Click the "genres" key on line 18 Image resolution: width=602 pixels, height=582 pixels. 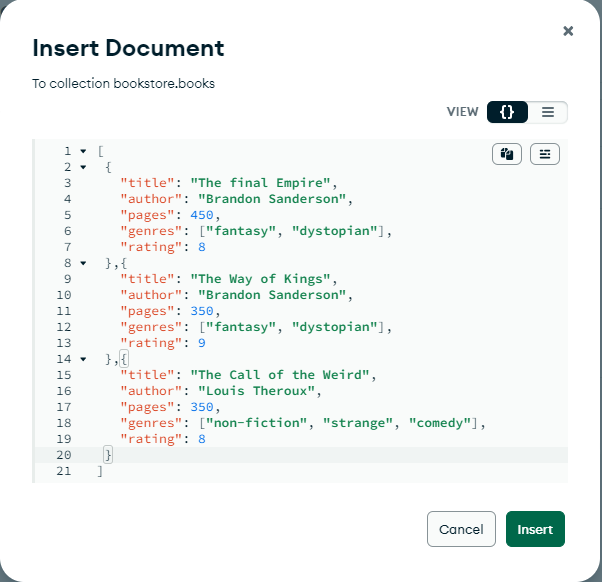click(x=152, y=423)
